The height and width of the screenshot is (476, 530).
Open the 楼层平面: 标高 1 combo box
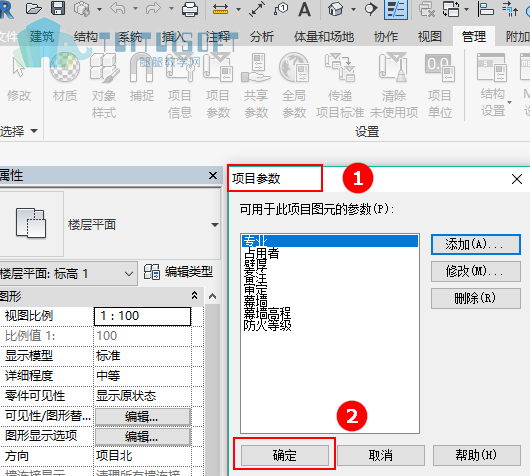click(69, 273)
